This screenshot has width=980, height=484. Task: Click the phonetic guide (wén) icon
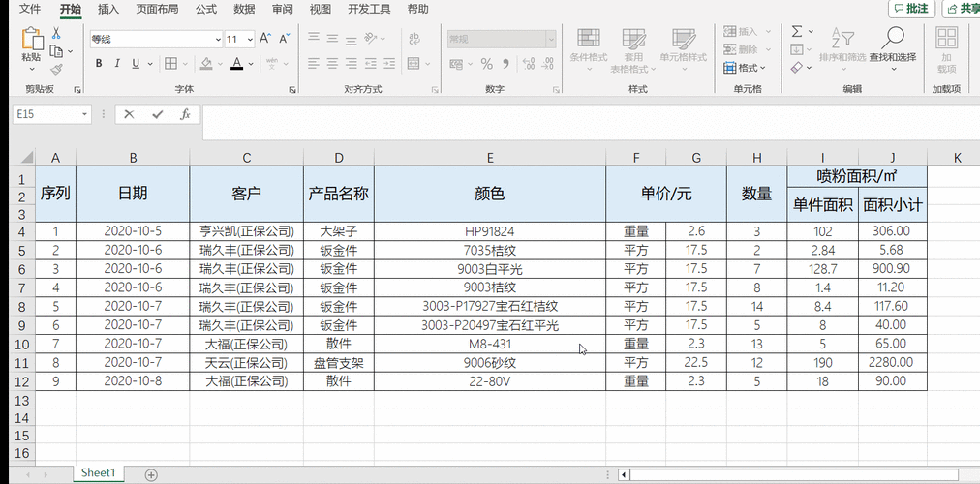click(x=272, y=63)
